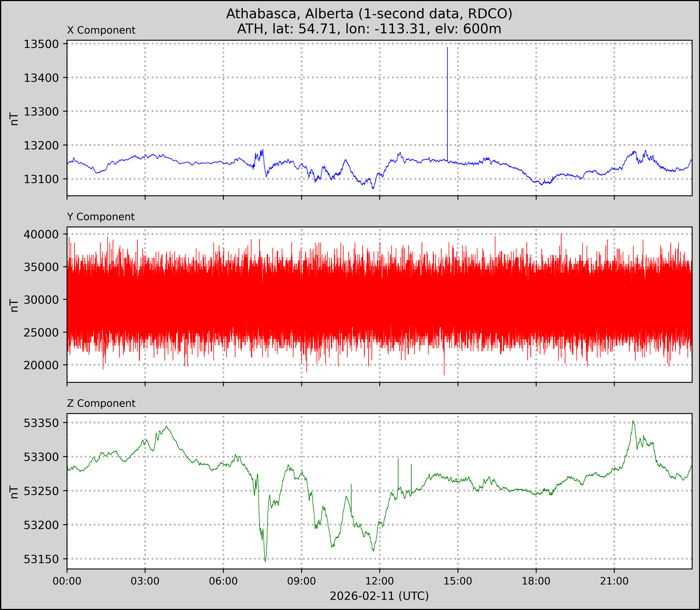
Task: Click the Z Component peak near 21:45
Action: [x=633, y=421]
